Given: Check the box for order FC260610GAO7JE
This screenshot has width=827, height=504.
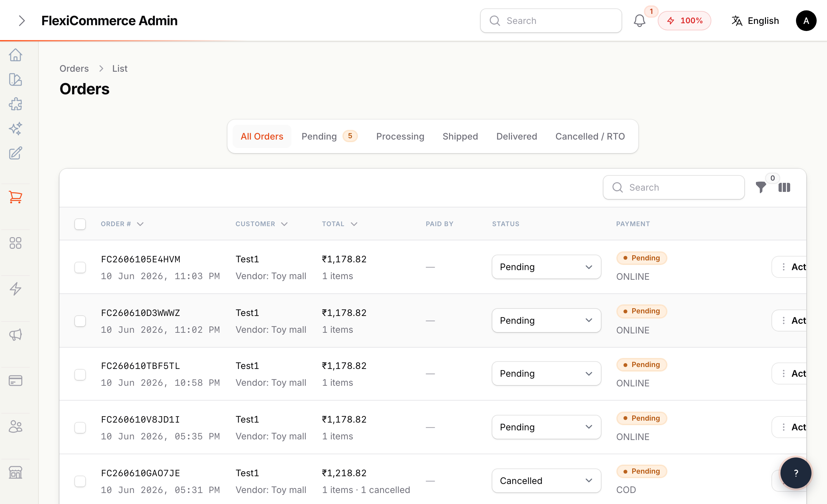Looking at the screenshot, I should coord(80,481).
